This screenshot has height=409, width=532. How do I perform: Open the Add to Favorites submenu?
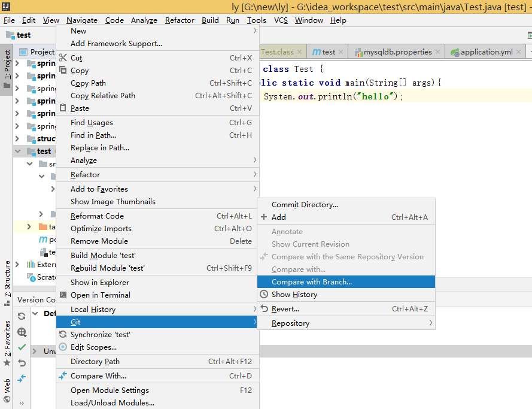(x=157, y=189)
